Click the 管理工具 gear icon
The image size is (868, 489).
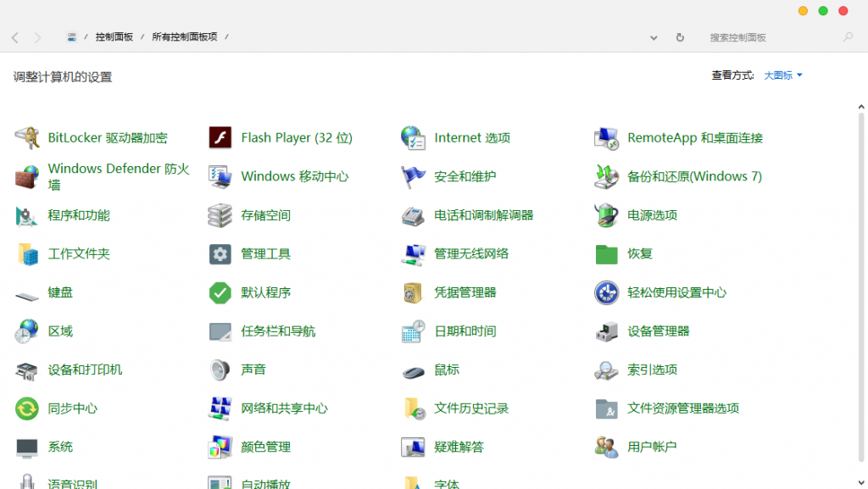tap(220, 254)
